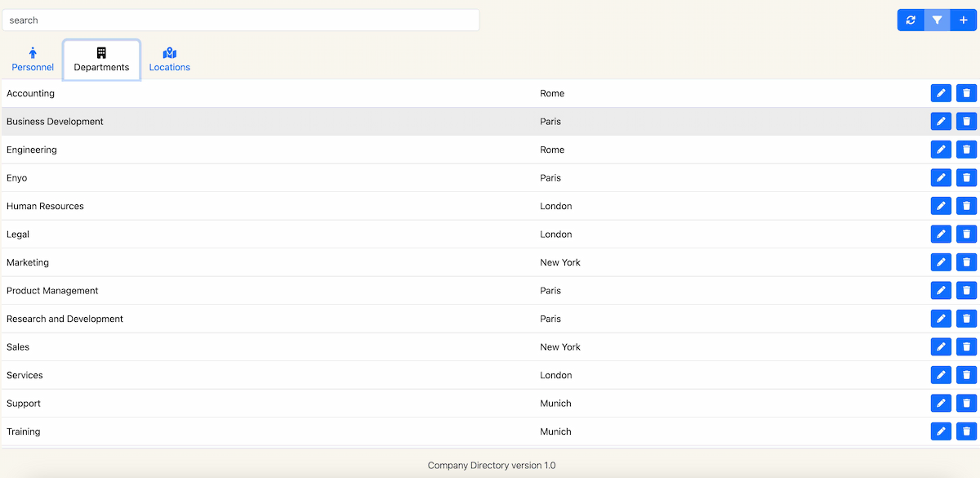The image size is (980, 478).
Task: Edit the Sales department row
Action: coord(941,347)
